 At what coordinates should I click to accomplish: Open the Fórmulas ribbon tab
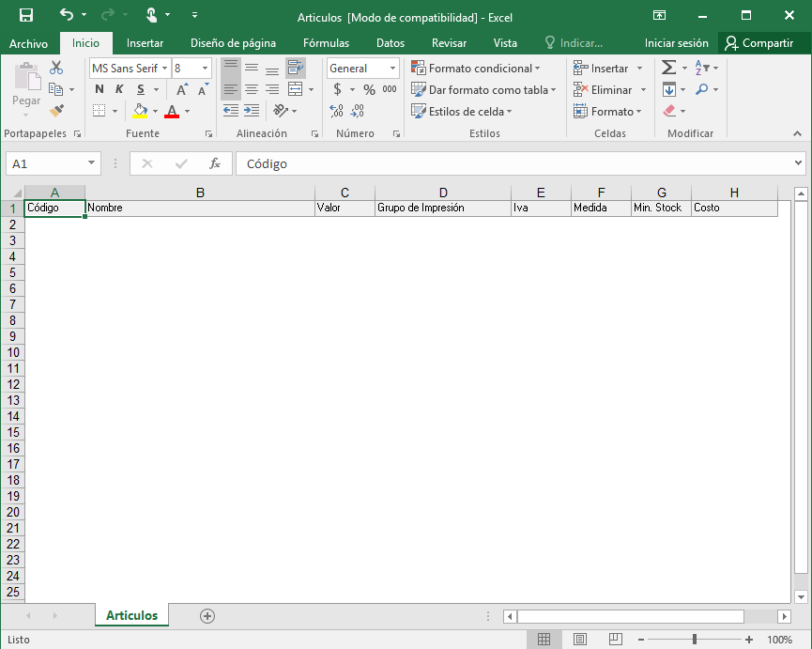326,43
